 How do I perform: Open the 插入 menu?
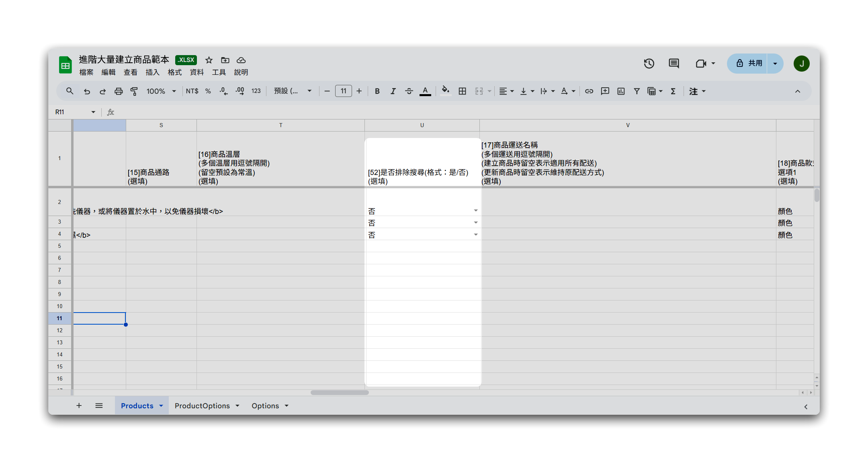[x=152, y=72]
